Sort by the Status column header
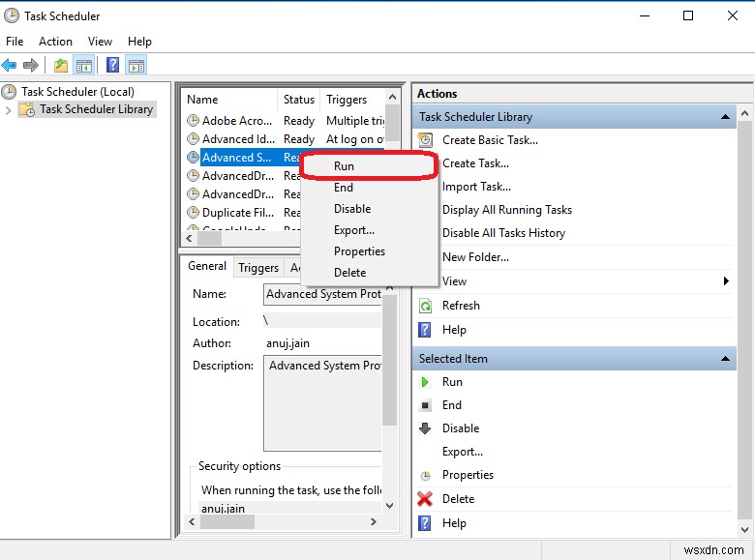The height and width of the screenshot is (560, 755). [x=298, y=100]
